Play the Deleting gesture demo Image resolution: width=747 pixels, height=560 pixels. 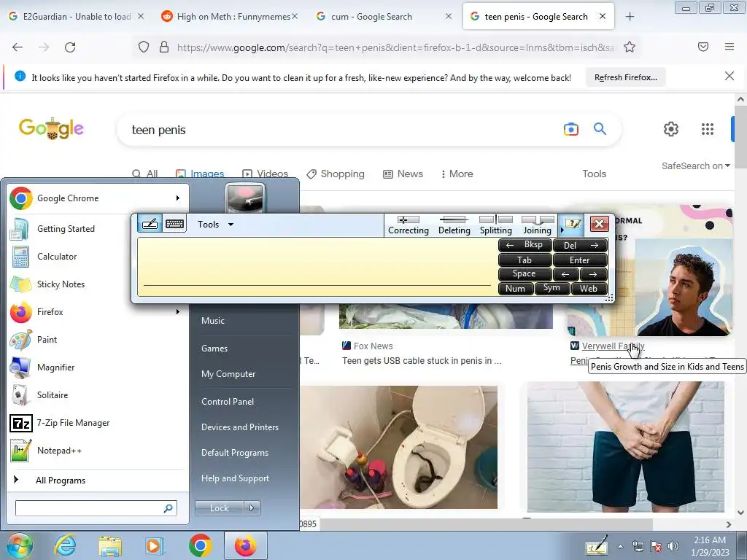(454, 225)
